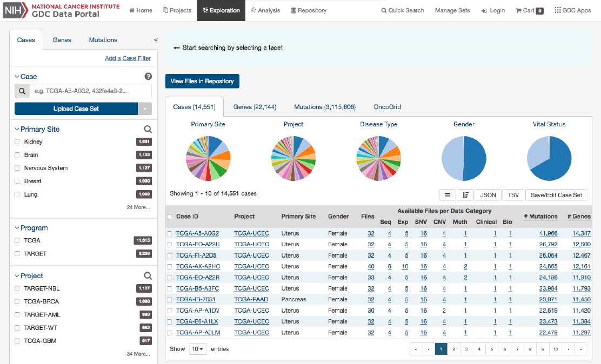Click the Case help question mark icon
The width and height of the screenshot is (601, 364).
point(148,76)
